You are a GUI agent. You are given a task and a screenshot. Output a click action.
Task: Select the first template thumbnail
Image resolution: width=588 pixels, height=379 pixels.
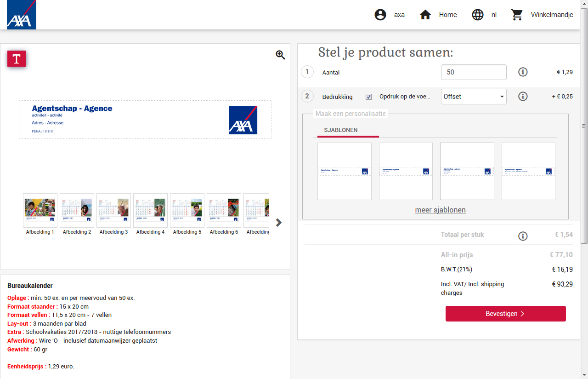[x=345, y=171]
